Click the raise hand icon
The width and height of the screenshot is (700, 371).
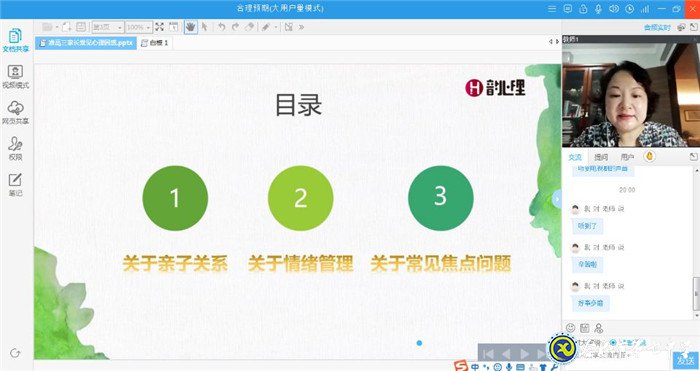point(650,156)
